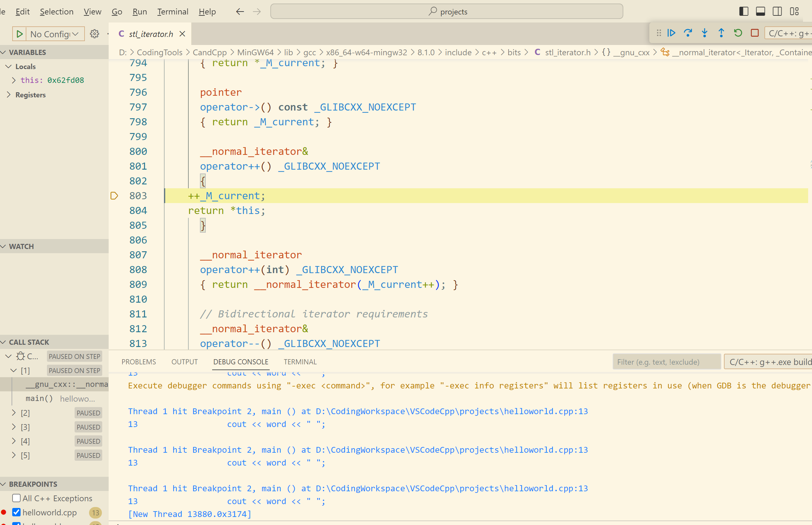Viewport: 812px width, 525px height.
Task: Select the main() stack frame
Action: 55,398
